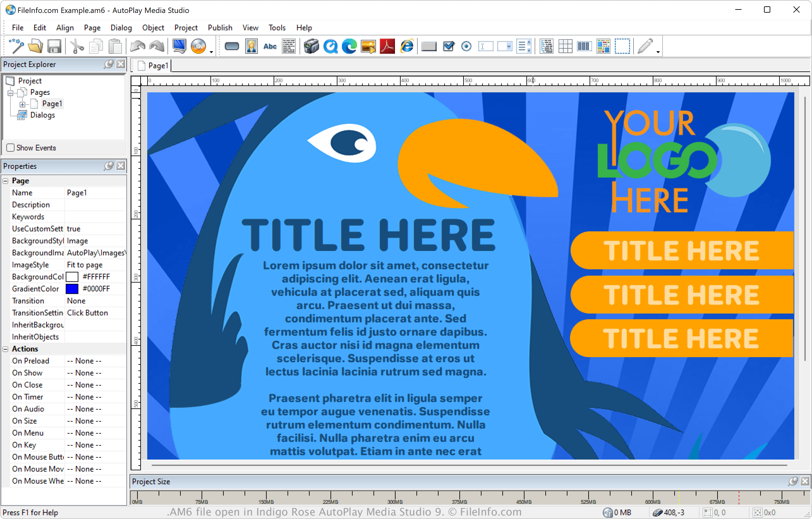Insert a PDF object with Acrobat icon
This screenshot has width=812, height=519.
pyautogui.click(x=387, y=46)
